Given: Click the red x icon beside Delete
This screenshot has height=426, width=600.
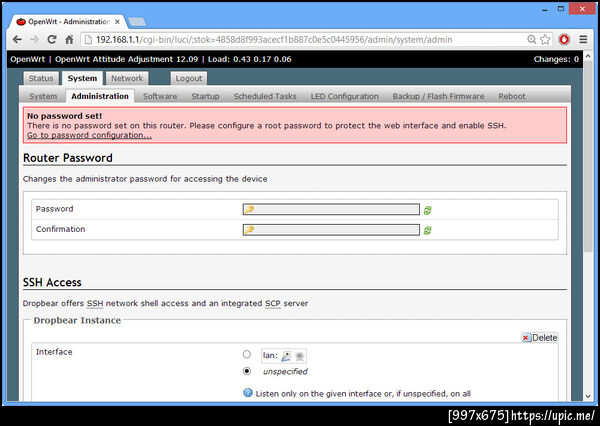Looking at the screenshot, I should click(x=526, y=338).
